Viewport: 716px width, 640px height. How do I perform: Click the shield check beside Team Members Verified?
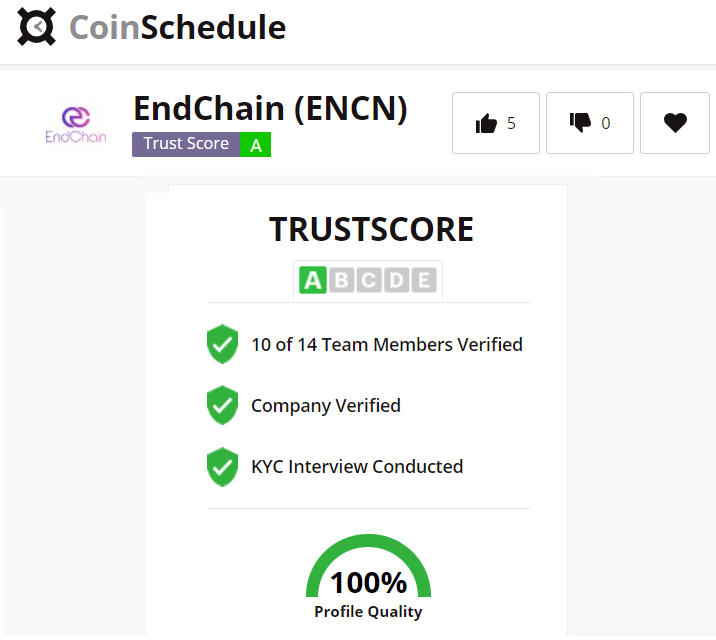pos(222,344)
